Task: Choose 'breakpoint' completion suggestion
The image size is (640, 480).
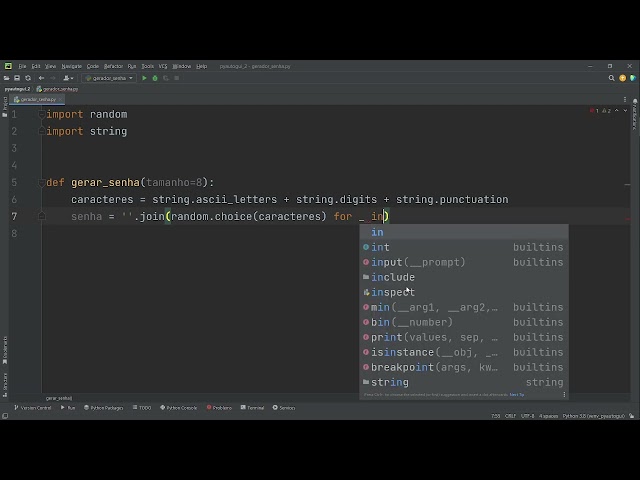Action: [464, 367]
